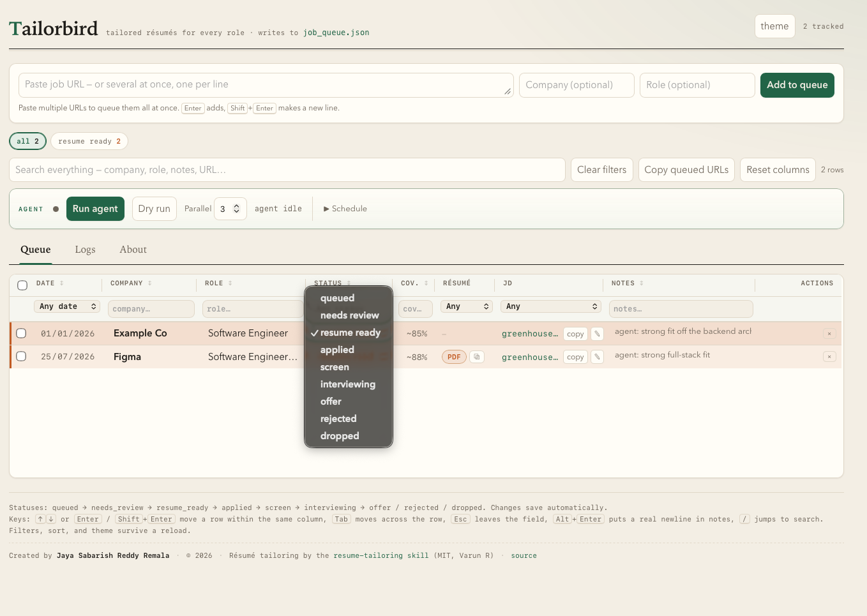Image resolution: width=867 pixels, height=616 pixels.
Task: Open Figma's PDF résumé badge
Action: point(454,357)
